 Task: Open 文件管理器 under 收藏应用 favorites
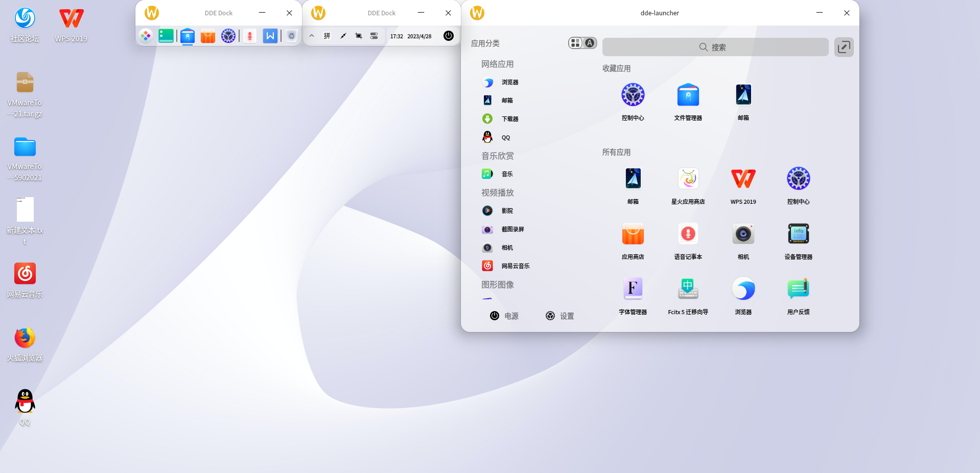pos(688,102)
